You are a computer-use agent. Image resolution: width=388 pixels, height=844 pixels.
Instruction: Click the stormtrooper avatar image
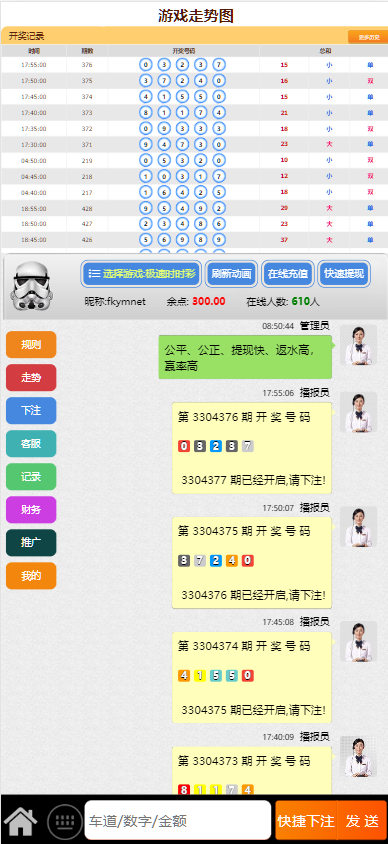point(32,286)
